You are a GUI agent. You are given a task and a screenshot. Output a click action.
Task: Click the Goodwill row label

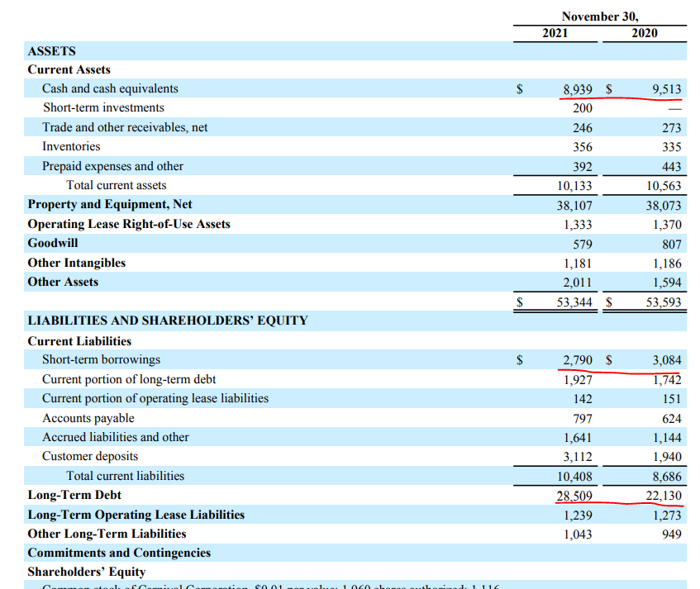coord(53,243)
